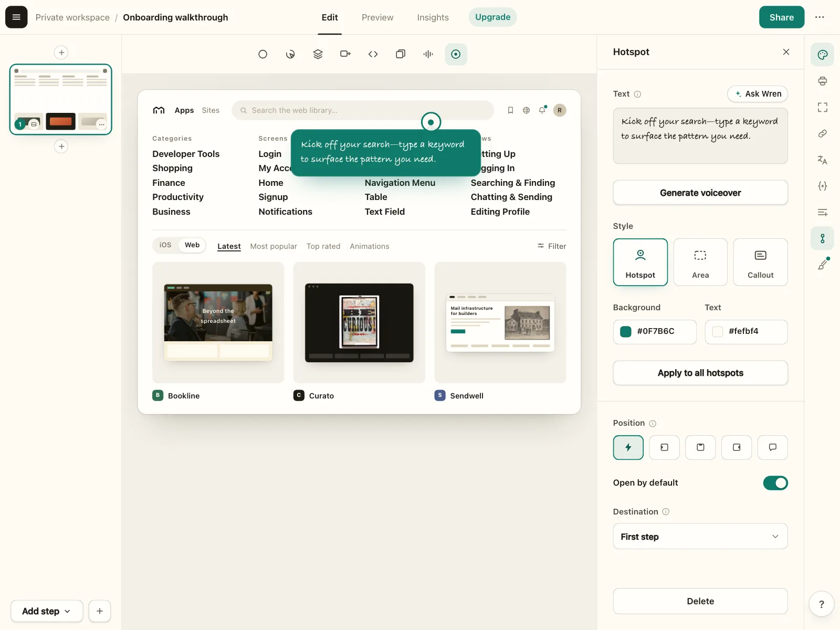
Task: Select the right position option
Action: pyautogui.click(x=737, y=448)
